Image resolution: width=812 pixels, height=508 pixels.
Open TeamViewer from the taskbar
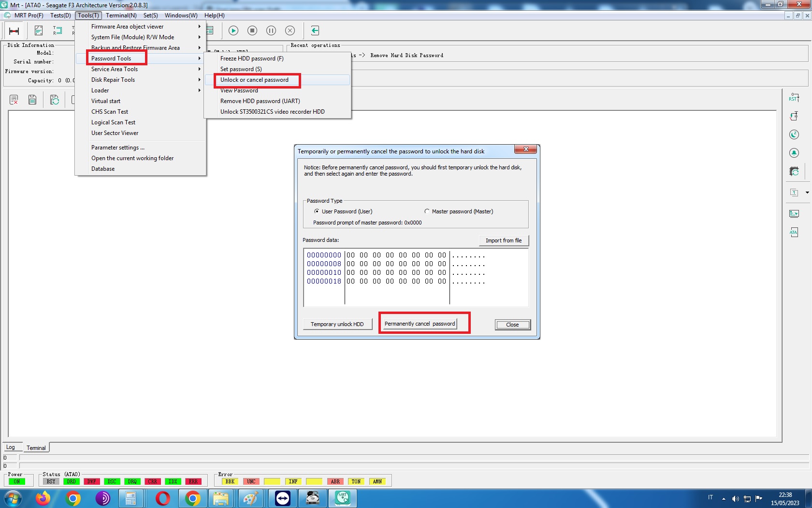283,498
